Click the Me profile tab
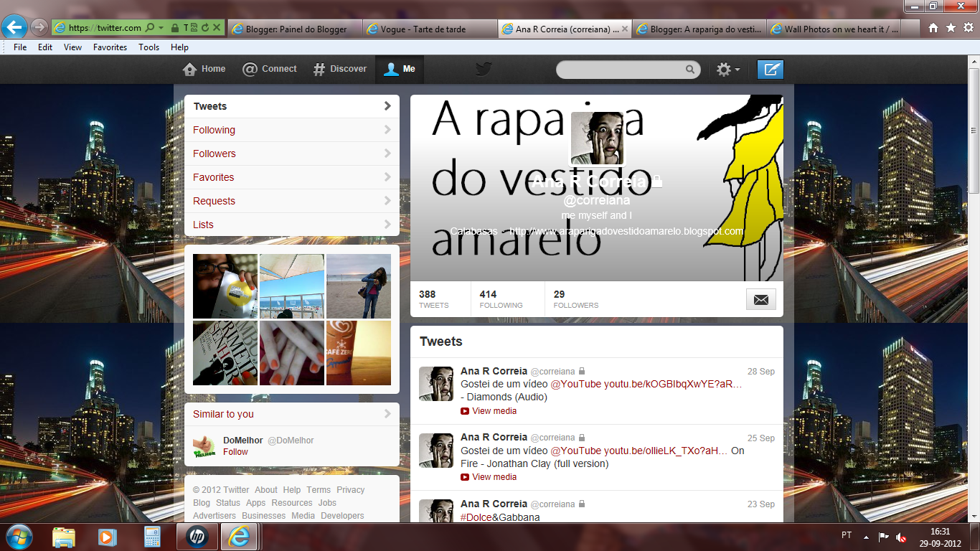Image resolution: width=980 pixels, height=551 pixels. [400, 69]
